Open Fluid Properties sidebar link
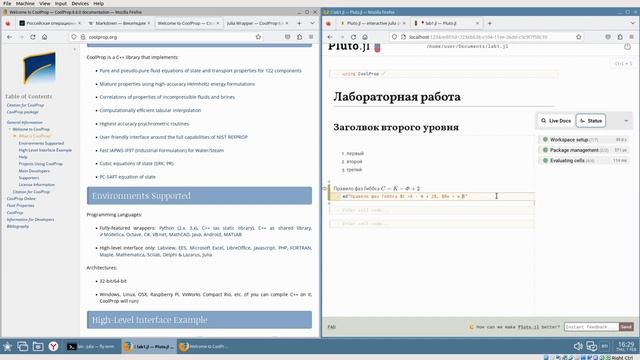Screen dimensions: 640x360 pos(20,205)
